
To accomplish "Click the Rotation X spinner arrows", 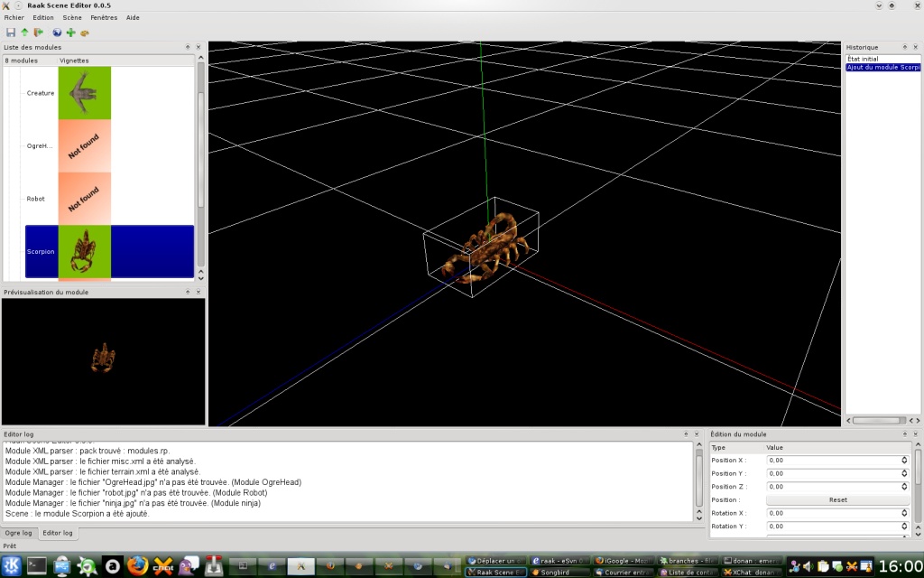I will pyautogui.click(x=904, y=513).
